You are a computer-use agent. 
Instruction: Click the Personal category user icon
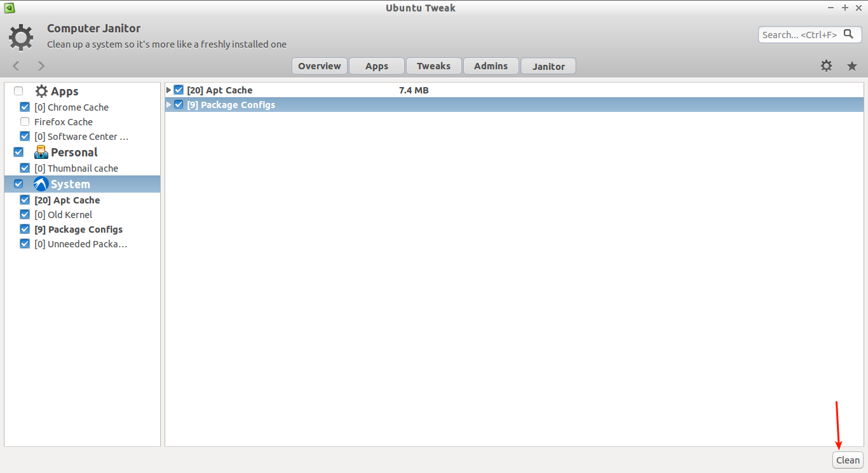point(41,152)
